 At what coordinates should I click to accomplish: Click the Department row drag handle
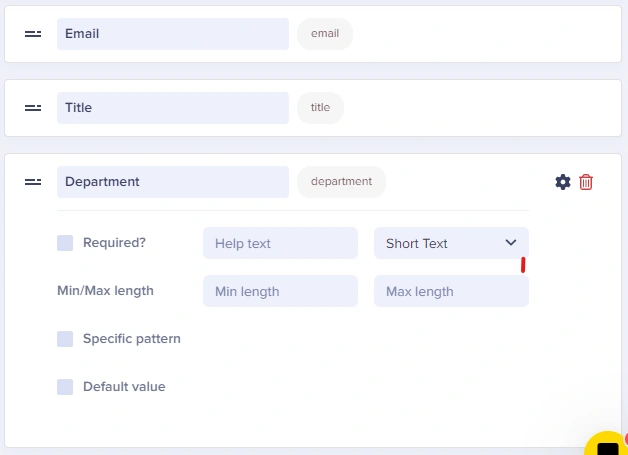coord(33,182)
